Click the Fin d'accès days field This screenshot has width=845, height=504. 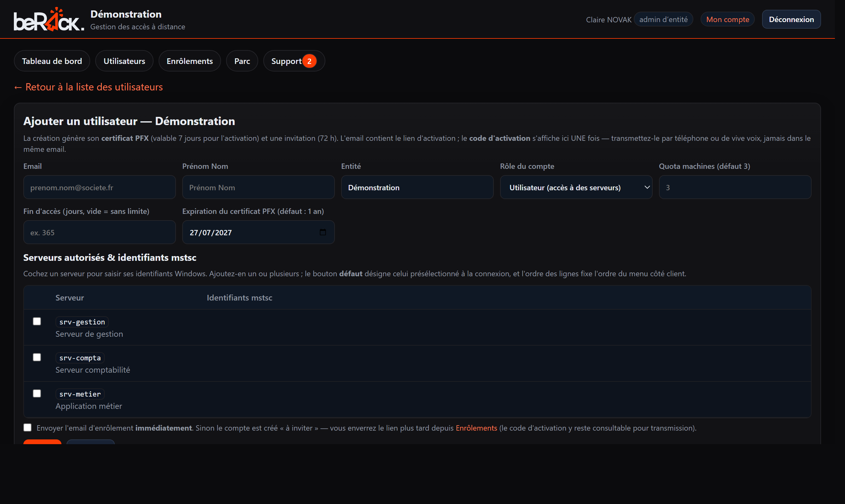point(99,232)
